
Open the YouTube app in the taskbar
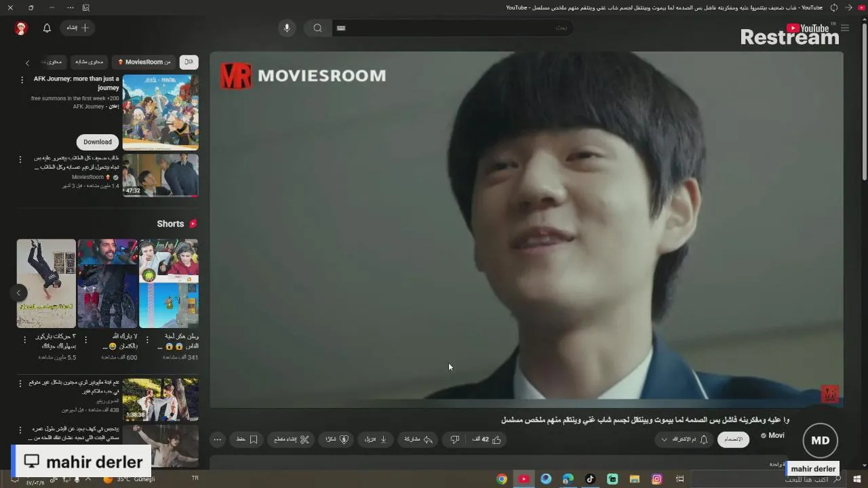click(524, 479)
